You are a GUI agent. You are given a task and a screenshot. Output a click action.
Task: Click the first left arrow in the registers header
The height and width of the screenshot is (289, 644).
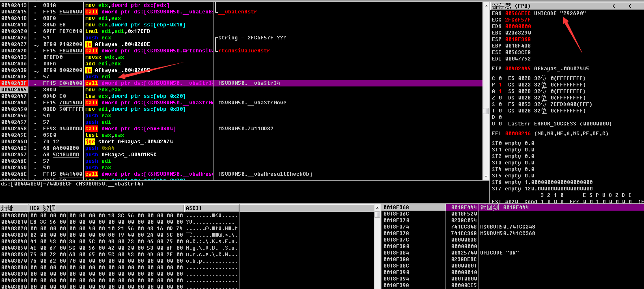[614, 6]
